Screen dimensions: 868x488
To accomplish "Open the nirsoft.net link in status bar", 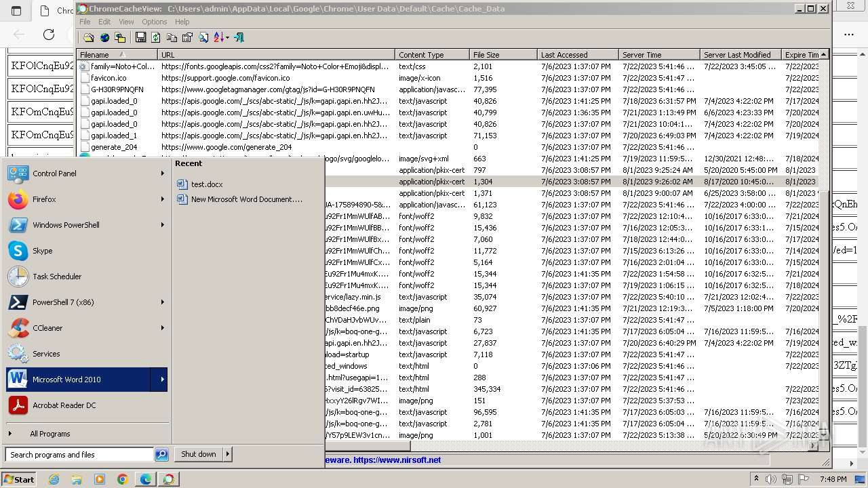I will point(397,460).
